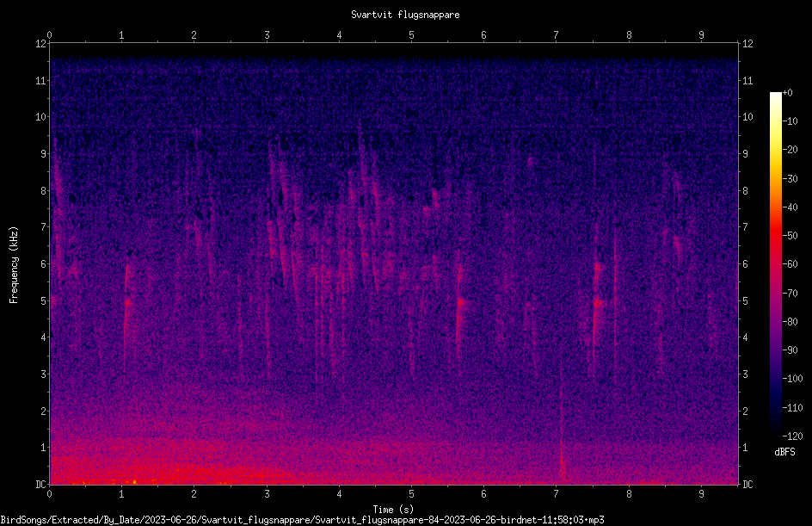The image size is (812, 526).
Task: Click the bright 5 kHz call near 5.7 seconds
Action: (x=460, y=302)
